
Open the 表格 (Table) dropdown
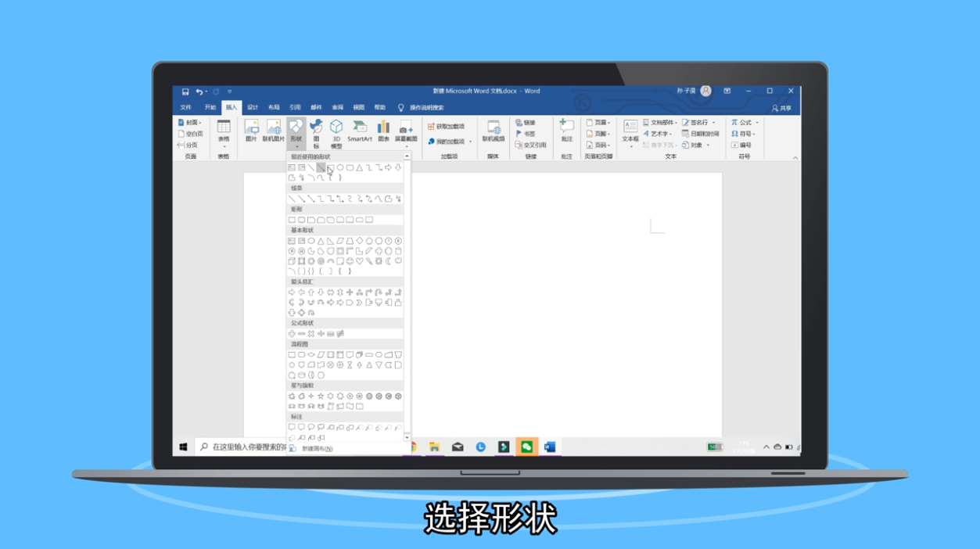[224, 134]
